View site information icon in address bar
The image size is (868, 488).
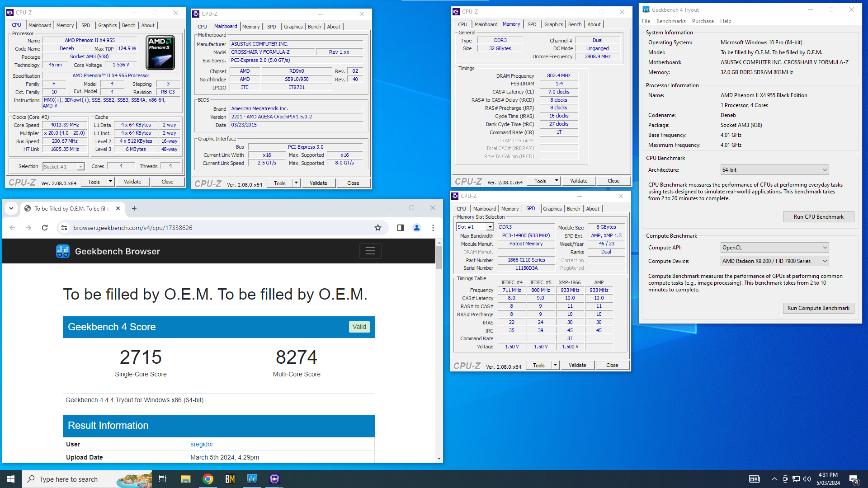[64, 228]
